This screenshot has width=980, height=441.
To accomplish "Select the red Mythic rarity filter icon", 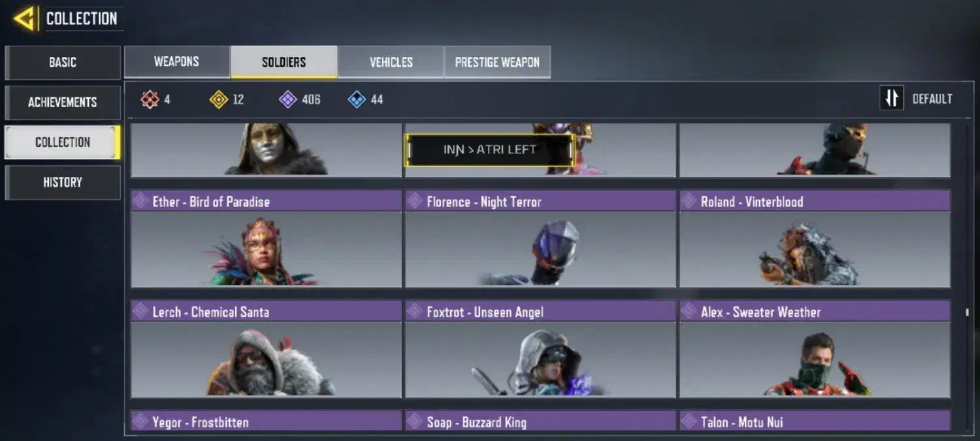I will point(150,99).
